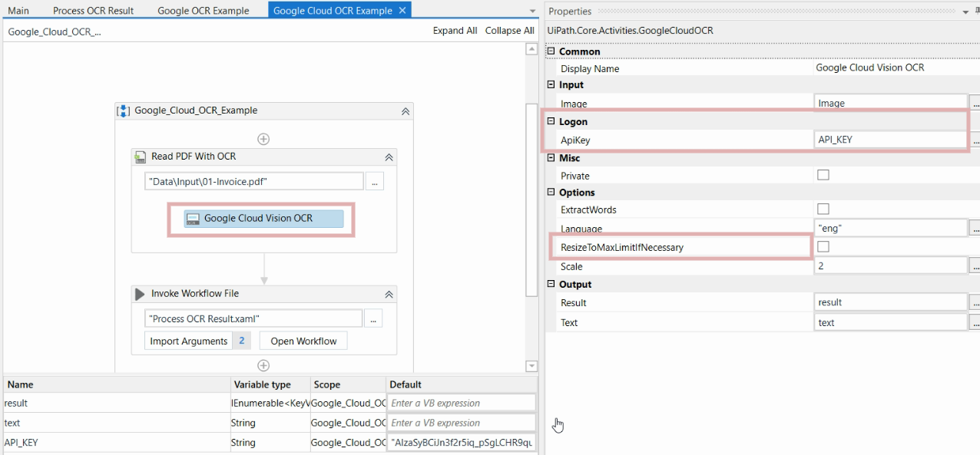Open the document tabs overflow dropdown
The width and height of the screenshot is (980, 455).
pyautogui.click(x=532, y=10)
